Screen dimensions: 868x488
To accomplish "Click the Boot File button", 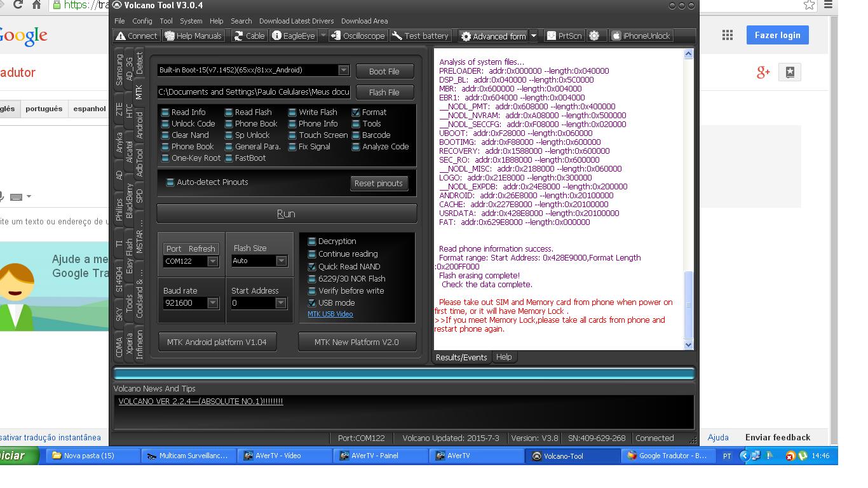I will click(x=384, y=71).
